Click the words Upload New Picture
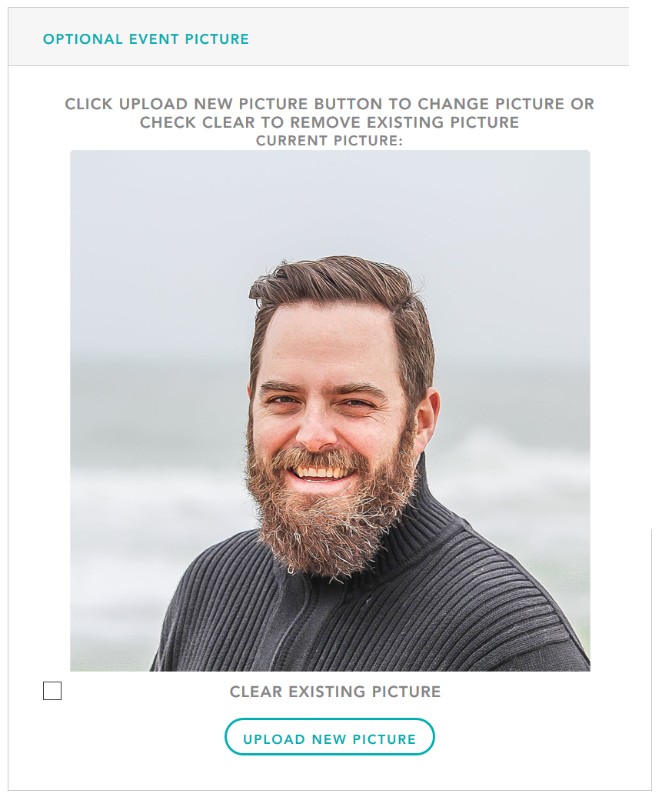This screenshot has height=797, width=672. [x=330, y=739]
